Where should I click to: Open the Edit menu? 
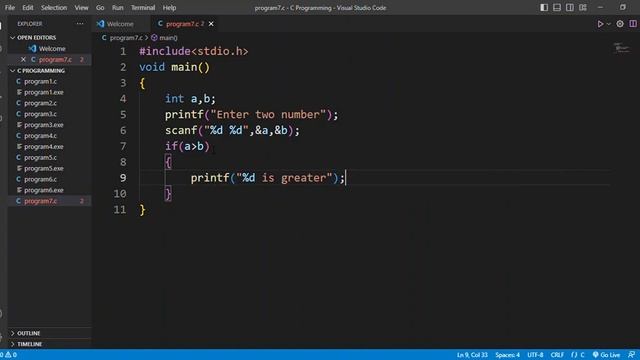(x=28, y=7)
